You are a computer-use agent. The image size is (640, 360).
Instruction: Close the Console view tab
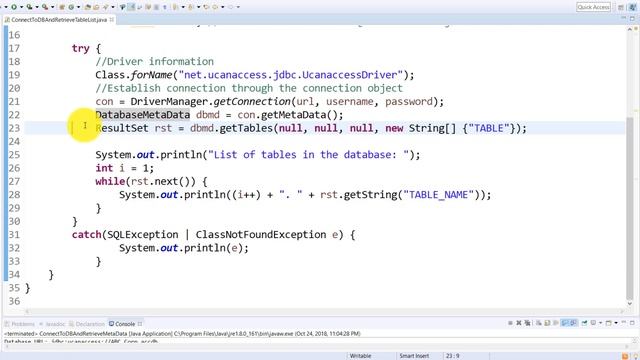[140, 324]
